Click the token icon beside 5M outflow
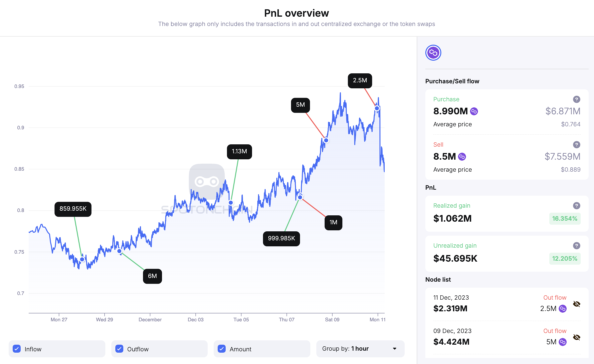 pos(563,342)
